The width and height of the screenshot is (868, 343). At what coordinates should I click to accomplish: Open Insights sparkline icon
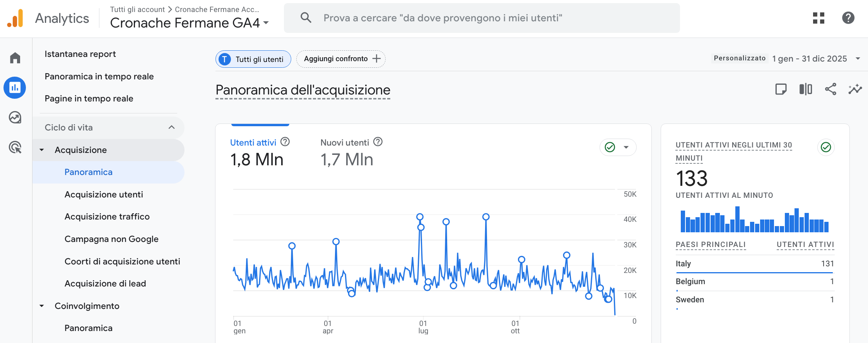point(855,89)
